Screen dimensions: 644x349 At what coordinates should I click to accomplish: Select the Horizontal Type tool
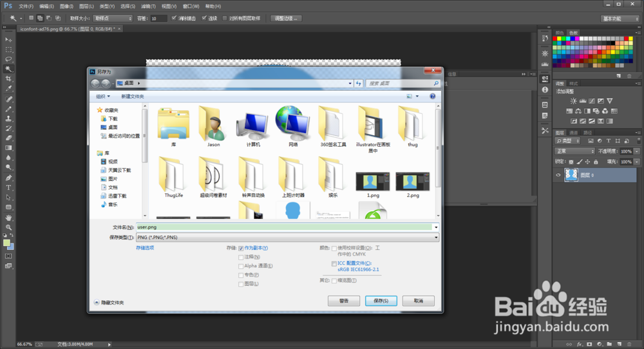tap(8, 187)
